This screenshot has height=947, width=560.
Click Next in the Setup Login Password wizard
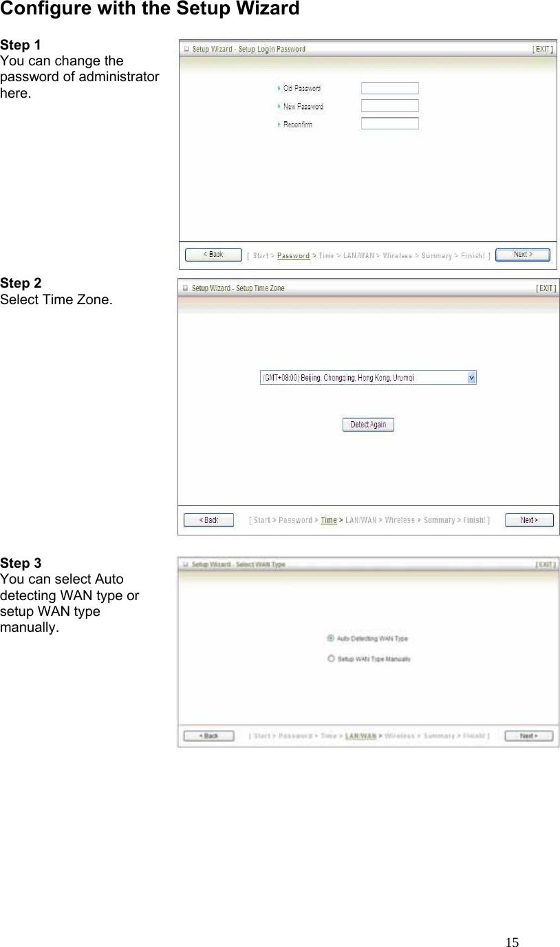523,255
